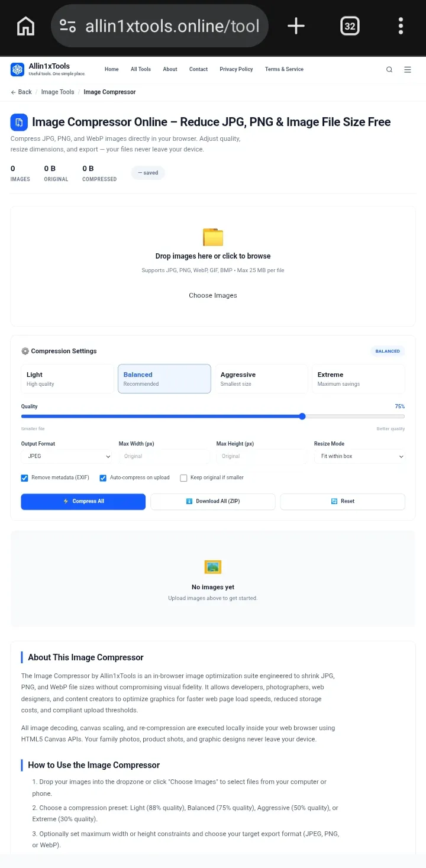Image resolution: width=426 pixels, height=868 pixels.
Task: Open site settings icon in address bar
Action: (68, 26)
